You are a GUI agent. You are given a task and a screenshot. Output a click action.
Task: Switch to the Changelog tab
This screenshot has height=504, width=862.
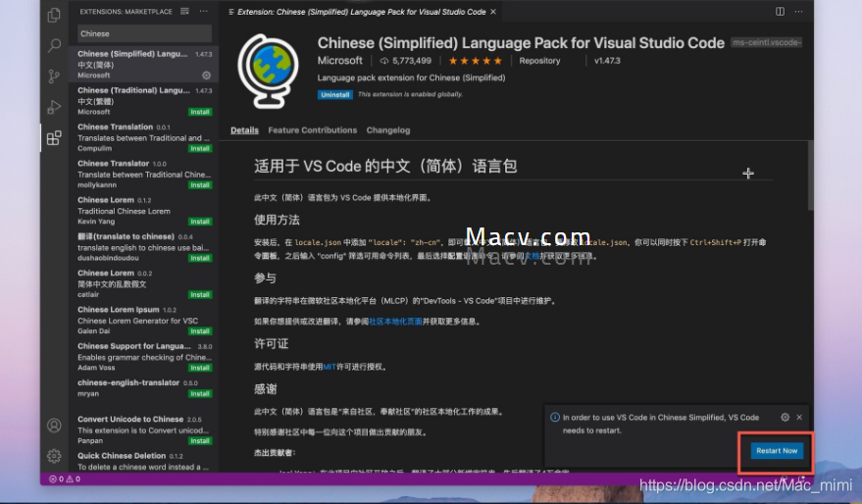pos(388,130)
